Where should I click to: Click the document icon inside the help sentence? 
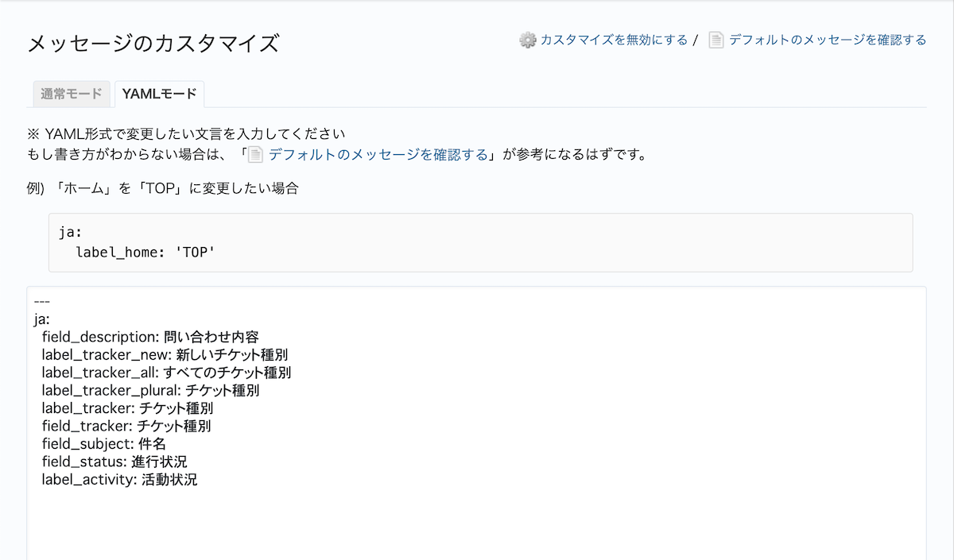click(x=255, y=154)
